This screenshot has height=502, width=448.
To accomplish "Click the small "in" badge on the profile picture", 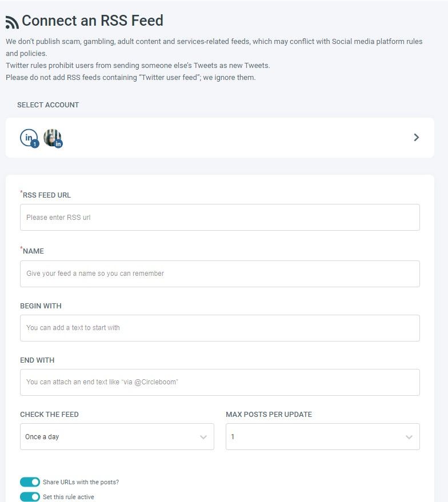I will (58, 144).
